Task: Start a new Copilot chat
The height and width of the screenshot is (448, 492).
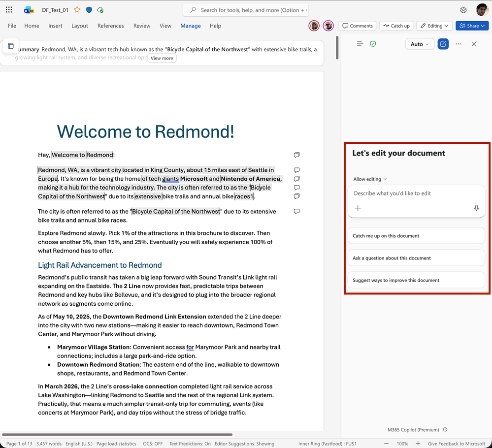Action: [x=443, y=44]
